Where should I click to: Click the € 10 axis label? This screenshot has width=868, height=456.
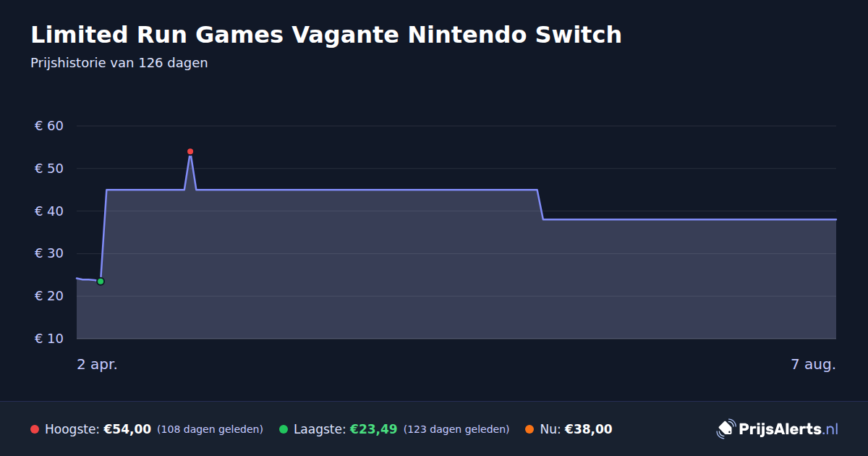click(49, 339)
